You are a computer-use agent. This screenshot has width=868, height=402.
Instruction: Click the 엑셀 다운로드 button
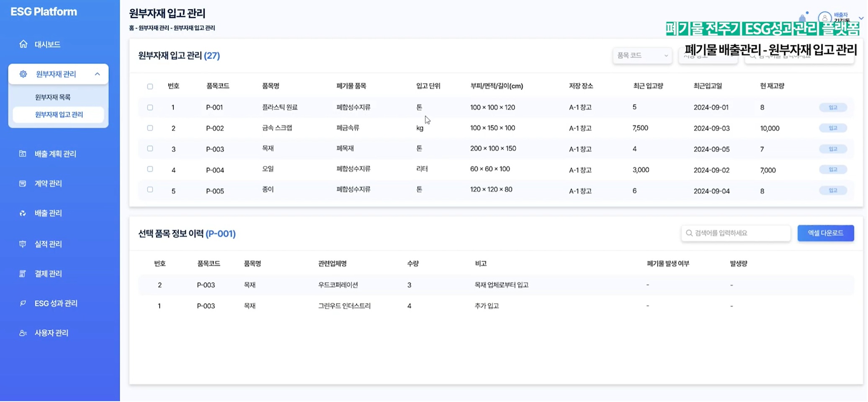click(825, 233)
